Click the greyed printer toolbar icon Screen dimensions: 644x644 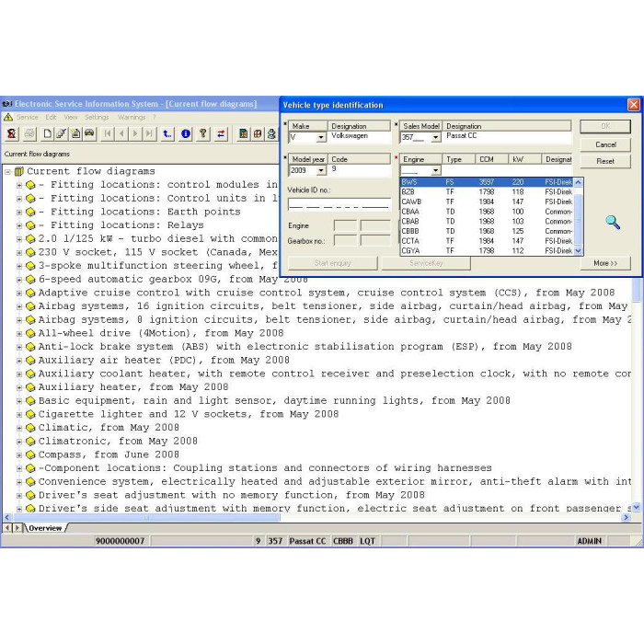click(29, 134)
